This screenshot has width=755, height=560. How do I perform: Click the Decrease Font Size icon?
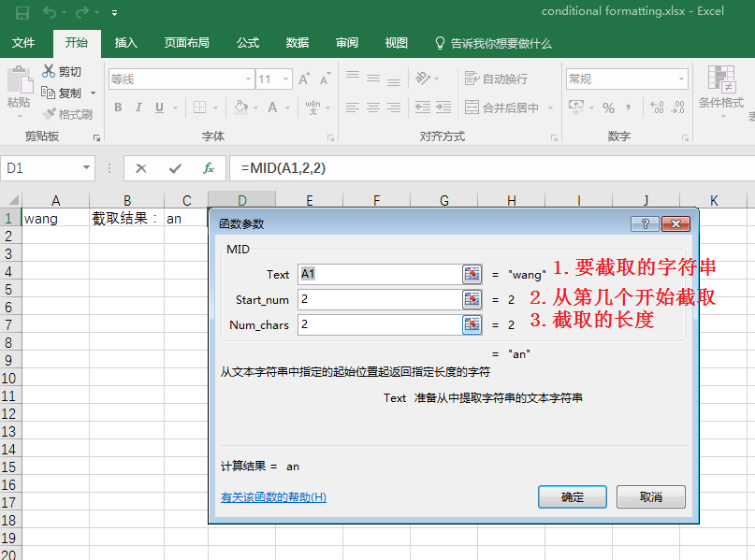[x=326, y=79]
